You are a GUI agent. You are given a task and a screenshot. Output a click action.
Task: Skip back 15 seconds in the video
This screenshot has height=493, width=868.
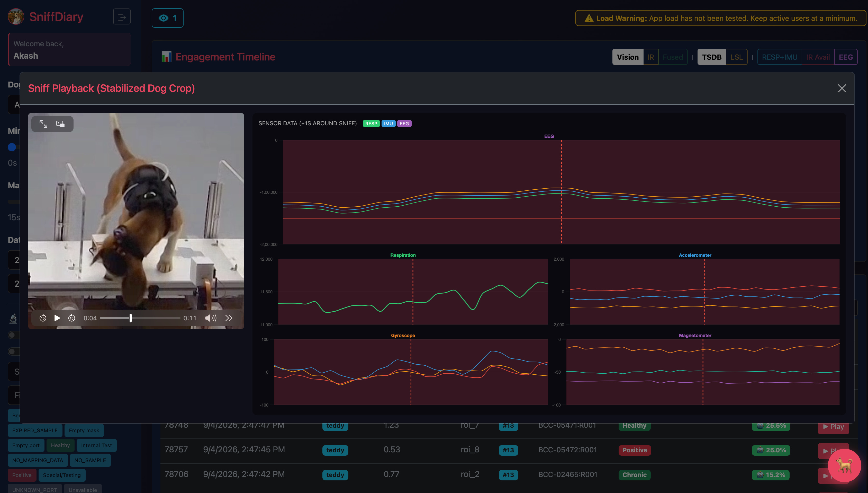pyautogui.click(x=43, y=318)
